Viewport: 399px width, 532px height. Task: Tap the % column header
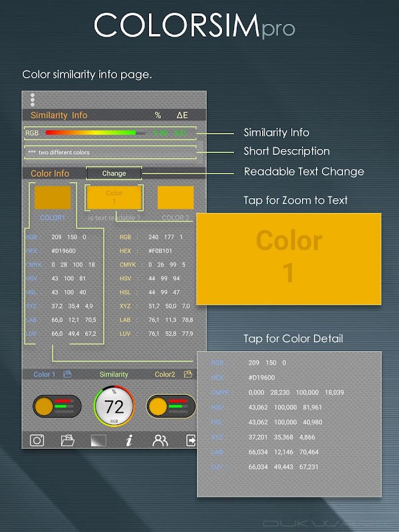[158, 115]
